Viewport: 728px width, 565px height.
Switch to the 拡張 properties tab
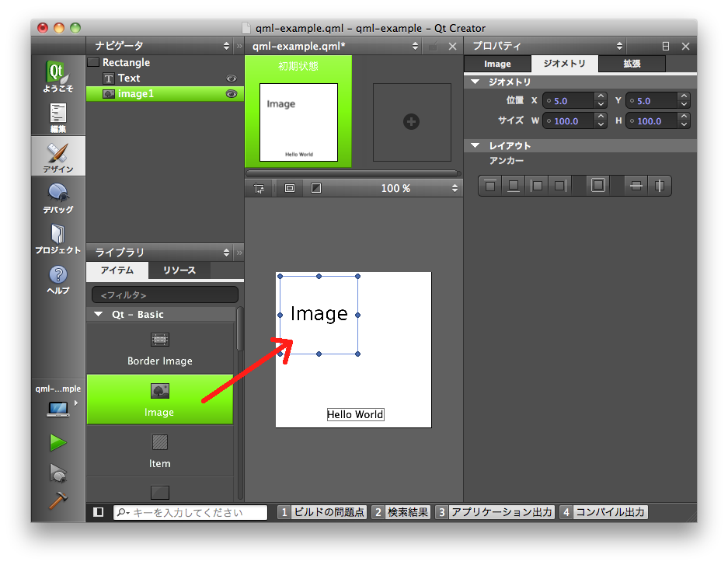click(x=631, y=64)
